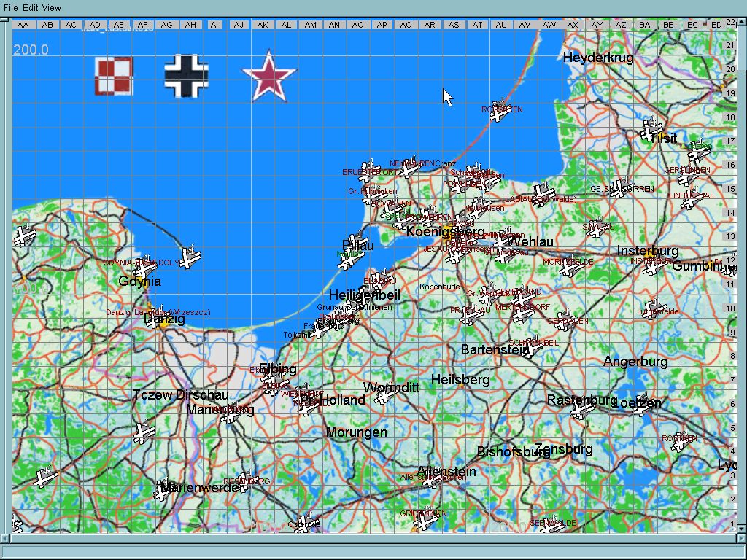The width and height of the screenshot is (747, 560).
Task: Click the 200.0 value on the map
Action: click(31, 50)
